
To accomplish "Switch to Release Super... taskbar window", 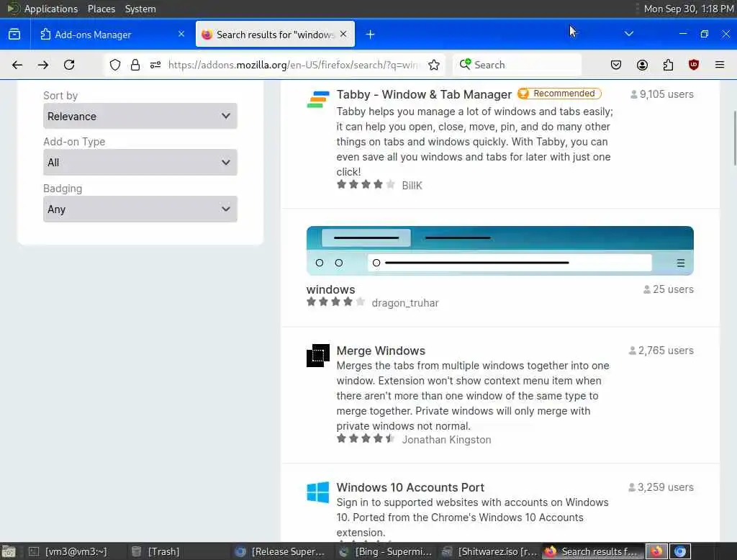I will [x=282, y=551].
